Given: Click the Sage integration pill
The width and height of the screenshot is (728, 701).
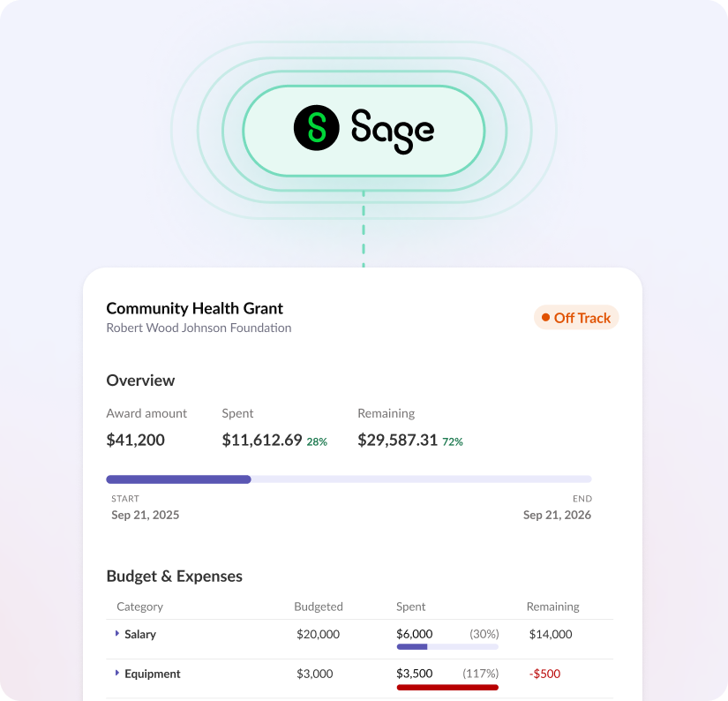Looking at the screenshot, I should 364,130.
